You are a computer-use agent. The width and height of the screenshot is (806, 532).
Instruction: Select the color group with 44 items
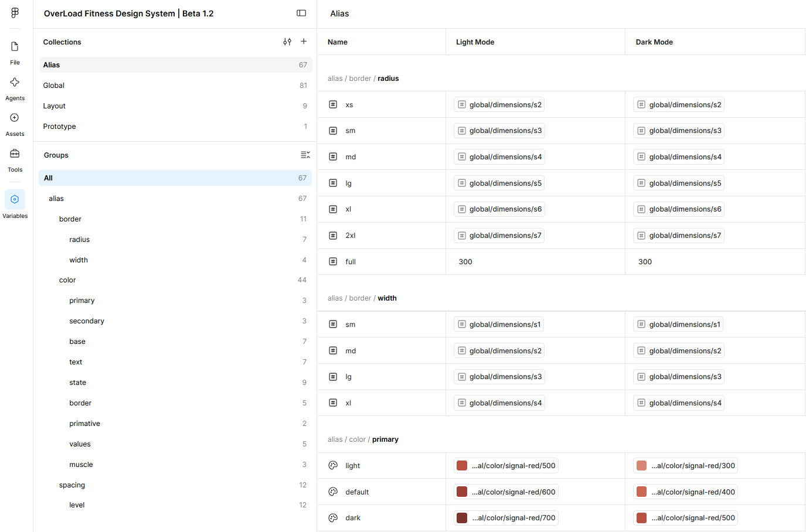(x=175, y=280)
